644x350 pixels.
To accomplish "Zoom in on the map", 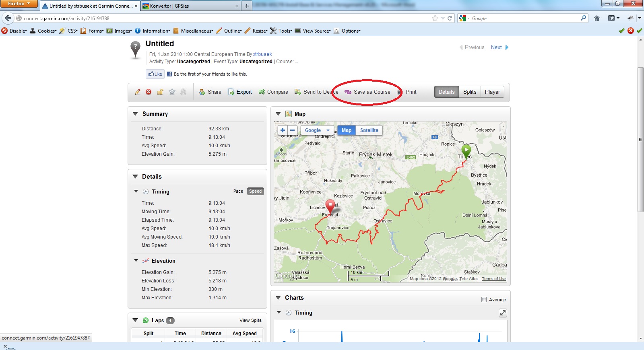I will tap(283, 130).
